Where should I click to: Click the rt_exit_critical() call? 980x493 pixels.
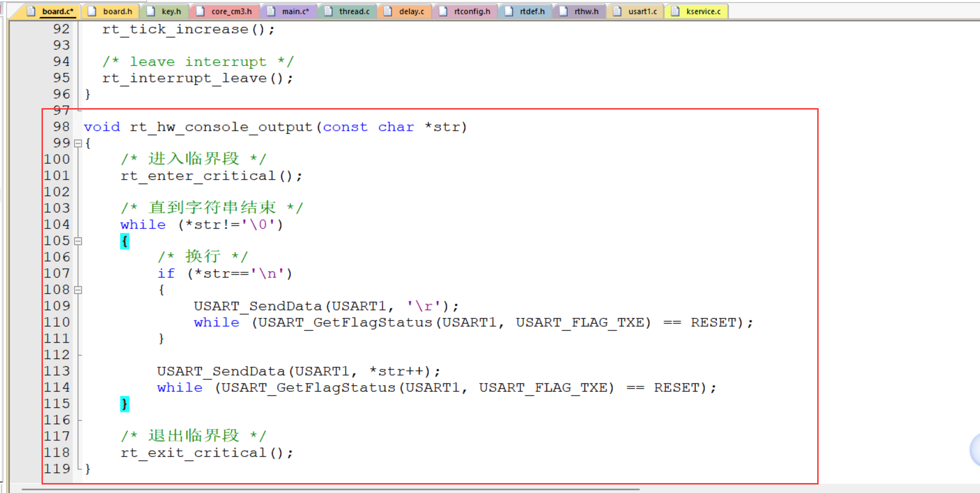coord(207,453)
